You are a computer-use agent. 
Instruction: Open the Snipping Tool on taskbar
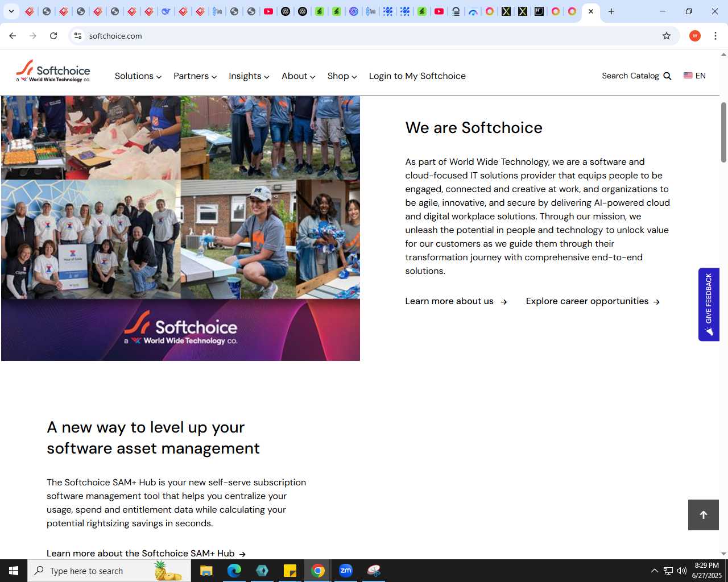click(x=374, y=571)
